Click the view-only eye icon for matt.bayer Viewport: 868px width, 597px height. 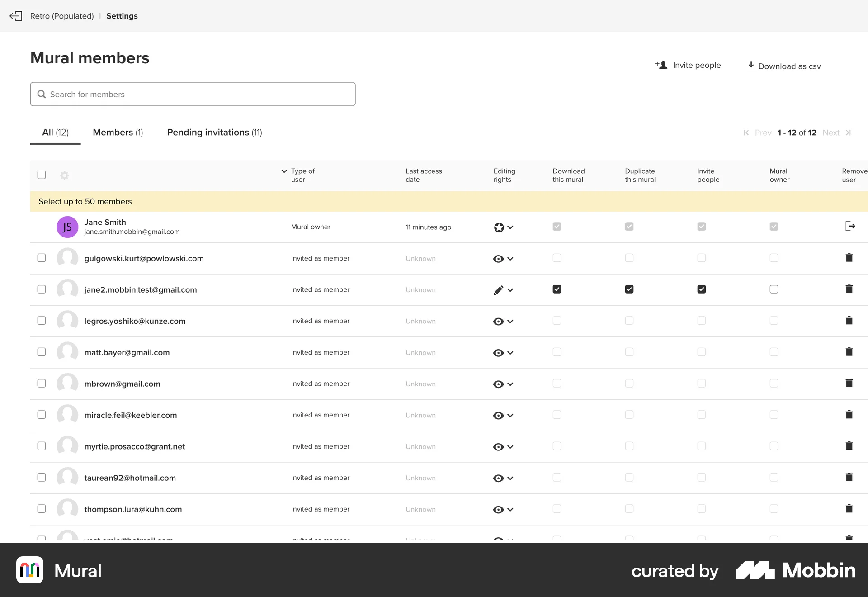tap(499, 353)
